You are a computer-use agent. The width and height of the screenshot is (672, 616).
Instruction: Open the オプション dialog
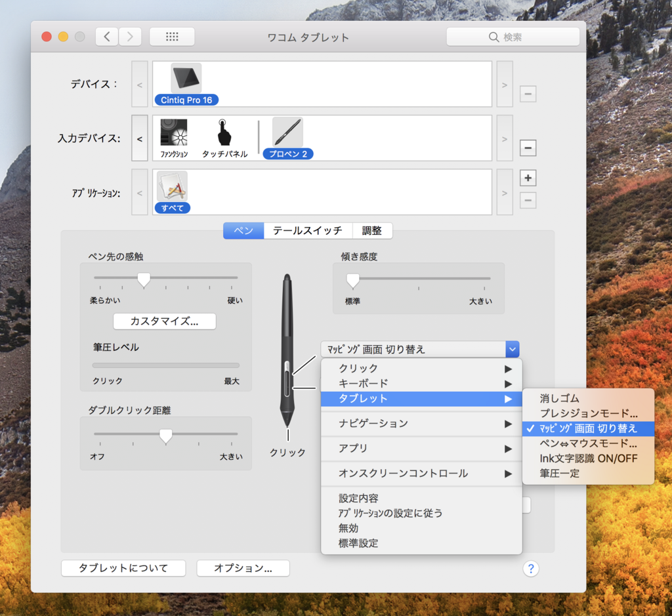pyautogui.click(x=243, y=568)
